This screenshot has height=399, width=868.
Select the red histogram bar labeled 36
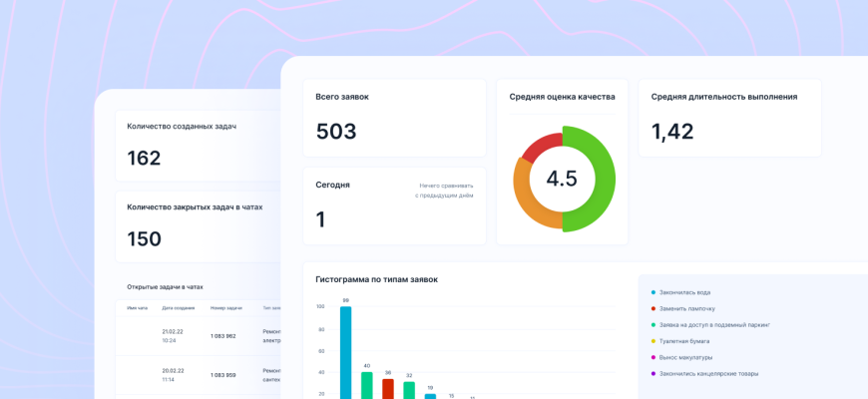click(x=388, y=388)
